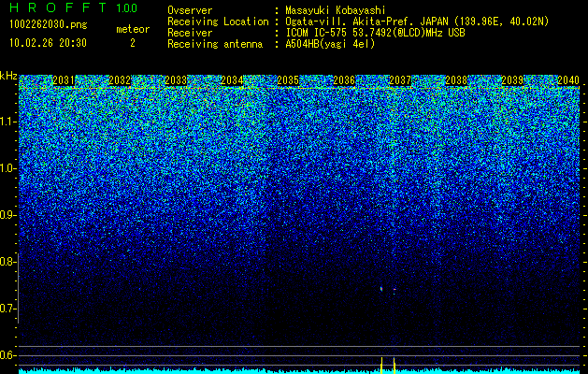Click the second meteor echo dot at 2037
The height and width of the screenshot is (374, 588).
pos(394,290)
